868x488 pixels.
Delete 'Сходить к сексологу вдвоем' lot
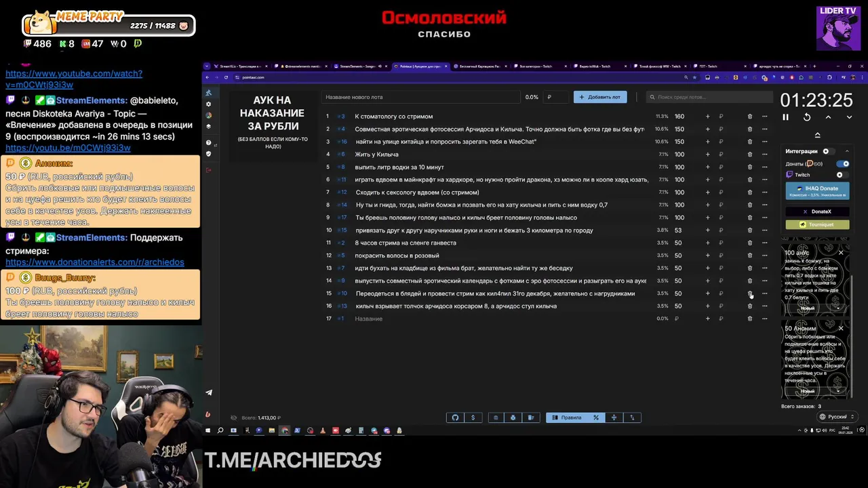749,192
